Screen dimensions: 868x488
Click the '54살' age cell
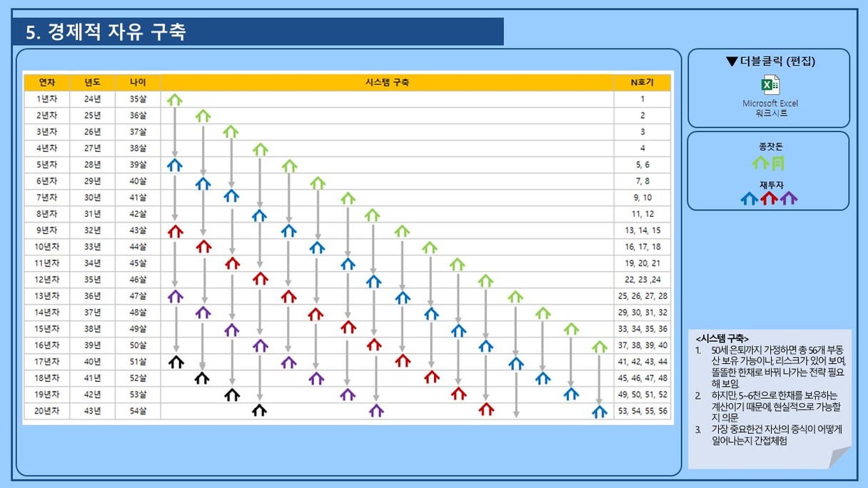[x=138, y=411]
